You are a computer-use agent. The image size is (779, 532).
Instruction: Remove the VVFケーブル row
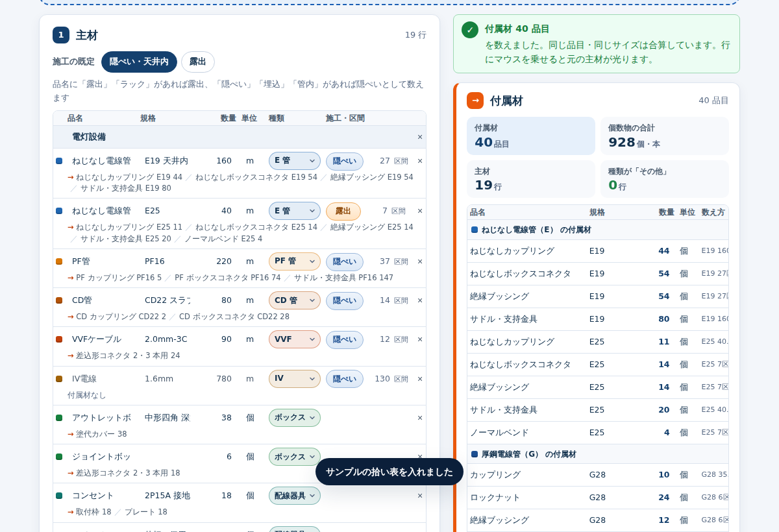420,339
